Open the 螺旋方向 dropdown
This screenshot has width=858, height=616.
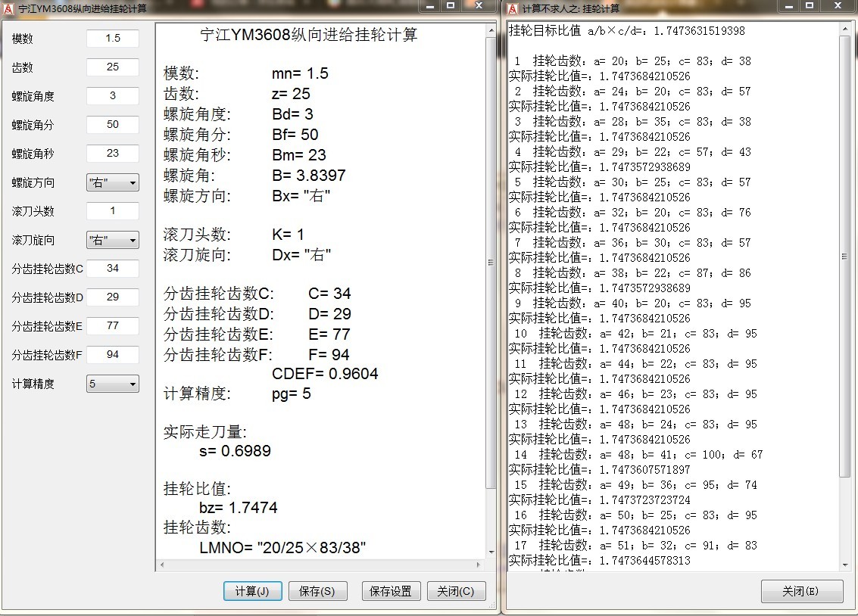(x=113, y=182)
